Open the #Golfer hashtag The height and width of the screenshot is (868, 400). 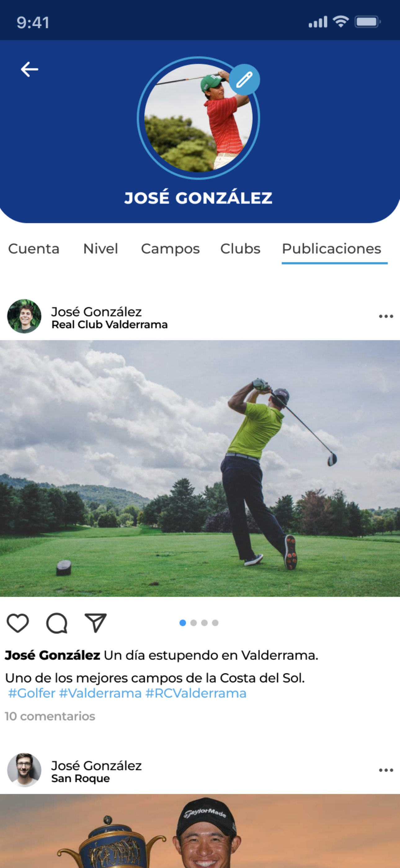32,694
